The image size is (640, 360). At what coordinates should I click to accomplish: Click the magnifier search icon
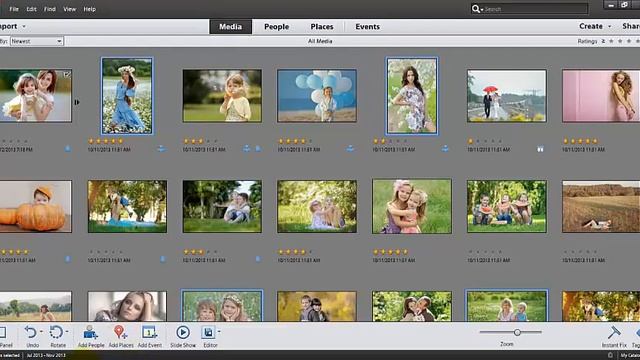(475, 9)
